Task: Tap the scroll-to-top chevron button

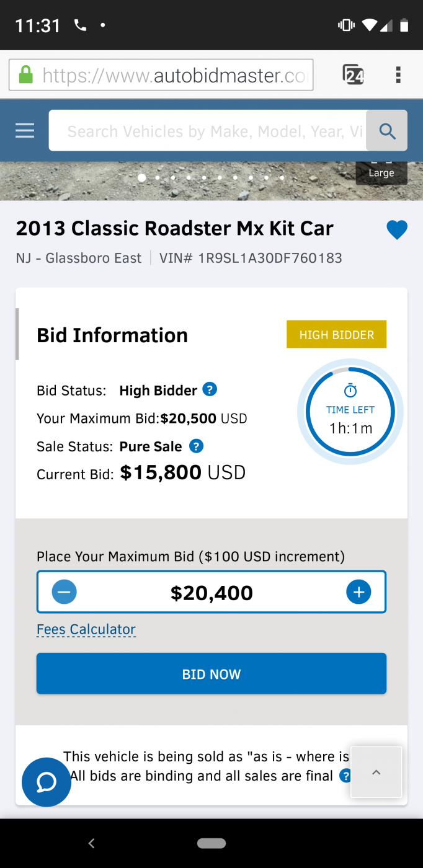Action: [x=376, y=773]
